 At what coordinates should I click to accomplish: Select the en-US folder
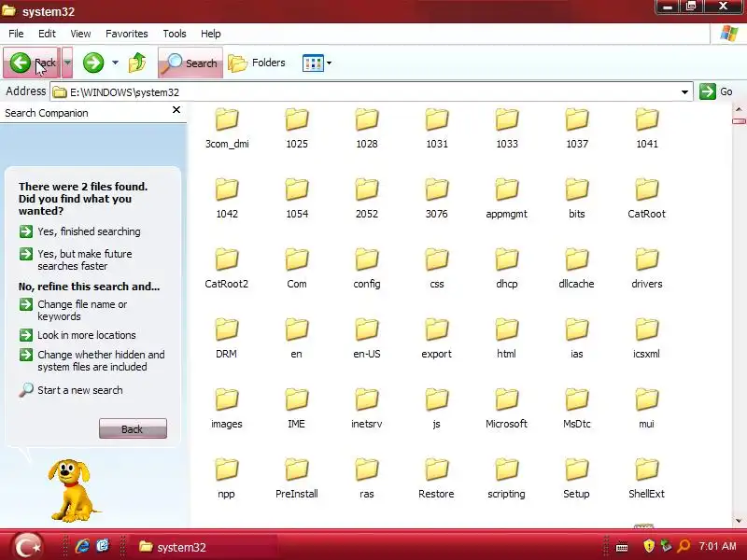(367, 338)
